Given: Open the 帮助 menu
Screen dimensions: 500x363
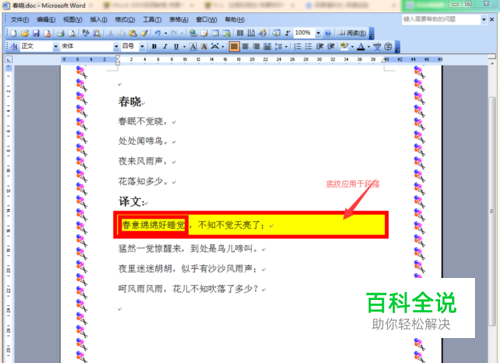Looking at the screenshot, I should [235, 20].
